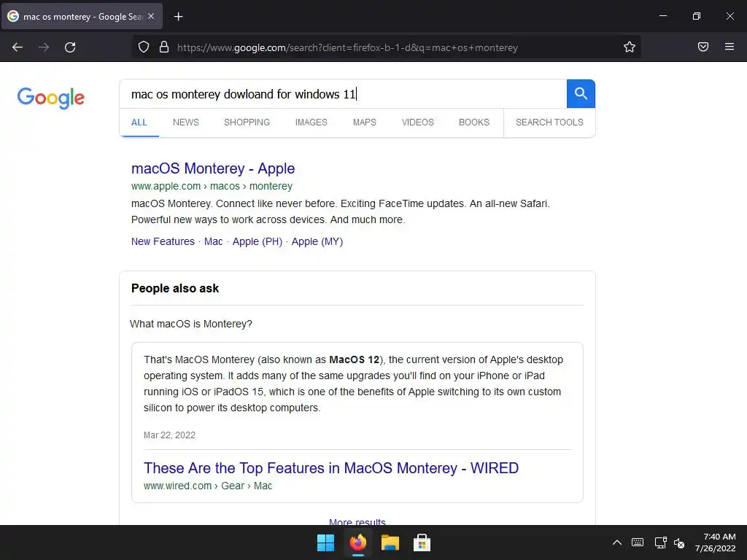Open the Mac sitelink
The height and width of the screenshot is (560, 747).
click(214, 241)
